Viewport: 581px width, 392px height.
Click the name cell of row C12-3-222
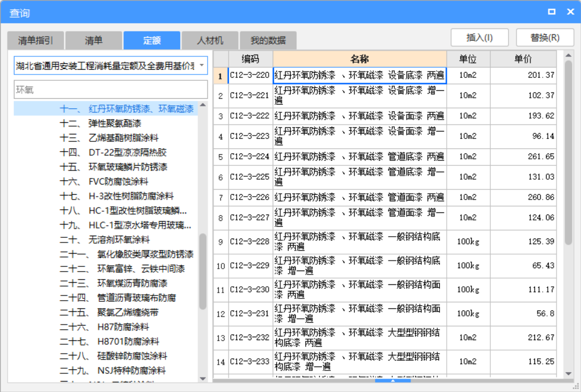[x=360, y=116]
